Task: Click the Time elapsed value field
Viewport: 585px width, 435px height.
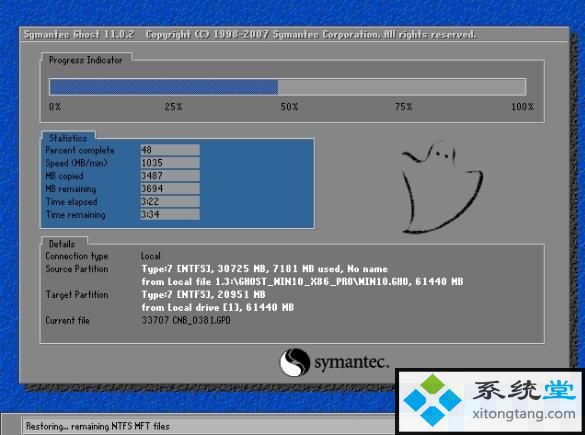Action: click(x=170, y=201)
